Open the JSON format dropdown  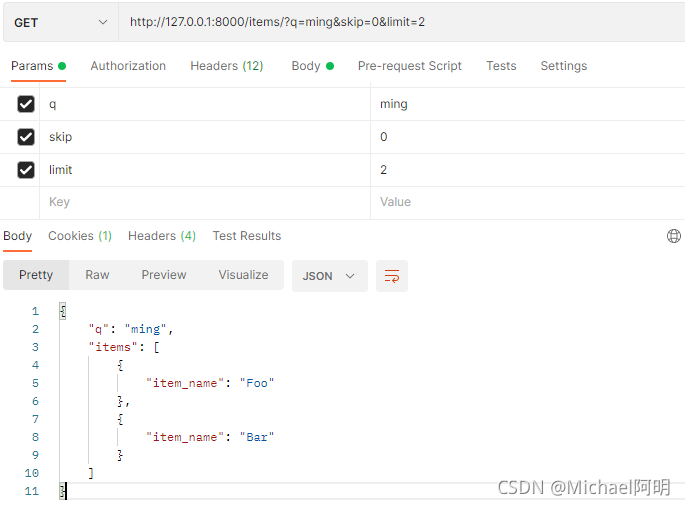(329, 276)
